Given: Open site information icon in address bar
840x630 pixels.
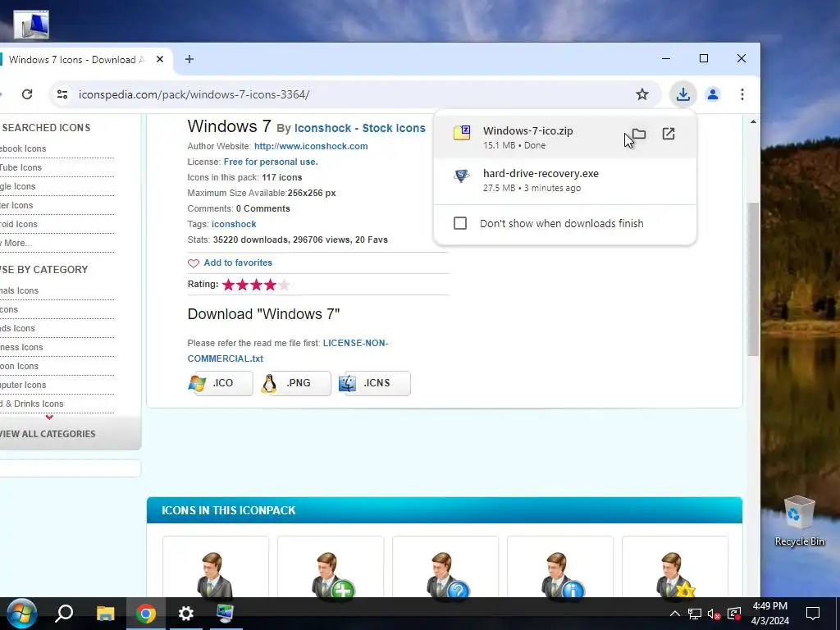Looking at the screenshot, I should pos(62,94).
